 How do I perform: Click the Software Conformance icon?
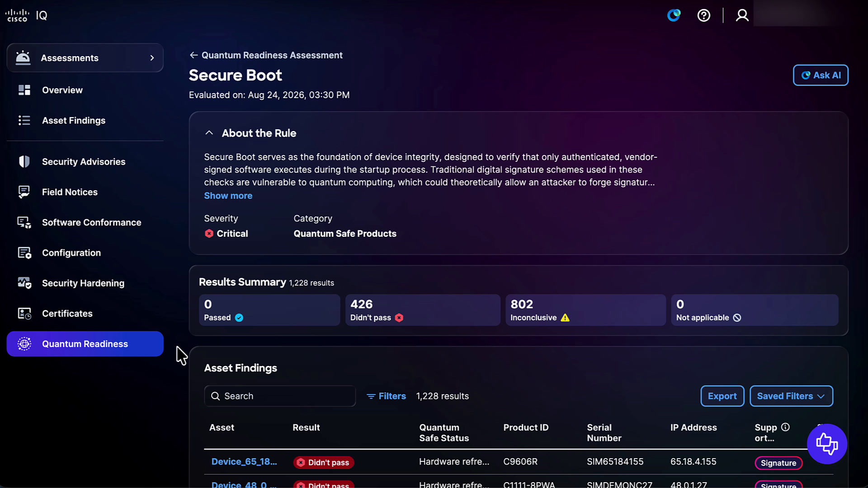point(24,222)
